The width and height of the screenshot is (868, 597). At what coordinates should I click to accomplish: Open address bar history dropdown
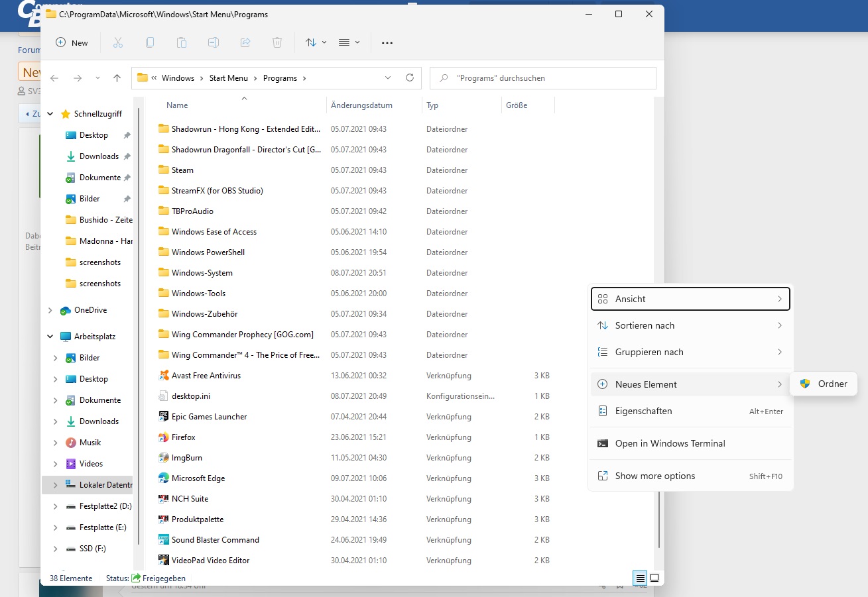(388, 78)
